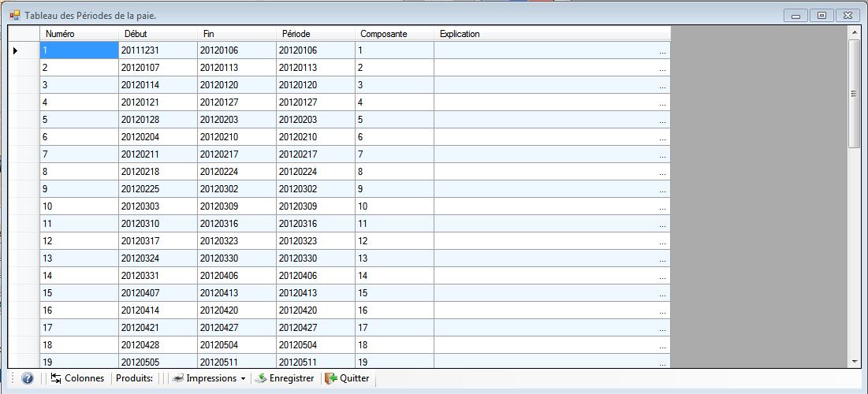This screenshot has width=868, height=394.
Task: Select row header for row 5
Action: coord(24,120)
